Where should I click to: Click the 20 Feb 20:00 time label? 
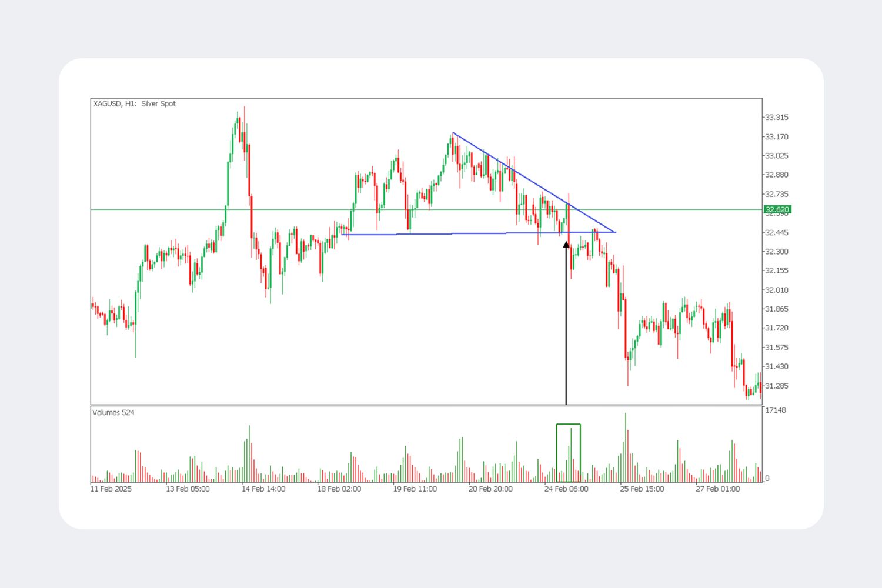(490, 489)
